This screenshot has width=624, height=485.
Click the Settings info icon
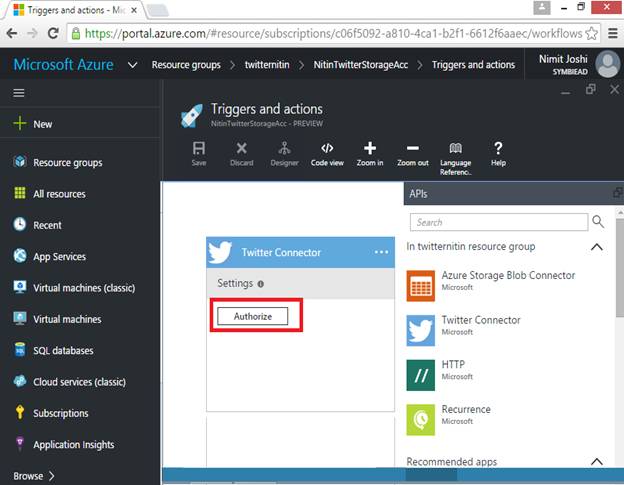[261, 284]
